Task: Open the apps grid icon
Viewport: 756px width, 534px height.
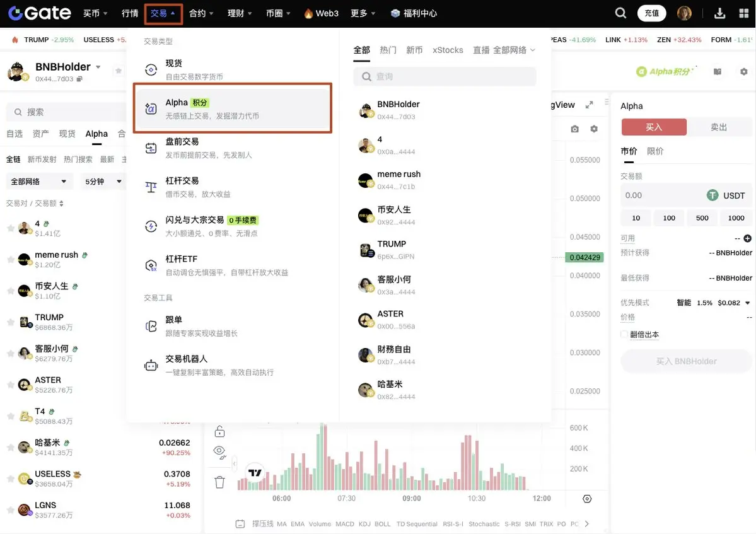Action: coord(744,13)
